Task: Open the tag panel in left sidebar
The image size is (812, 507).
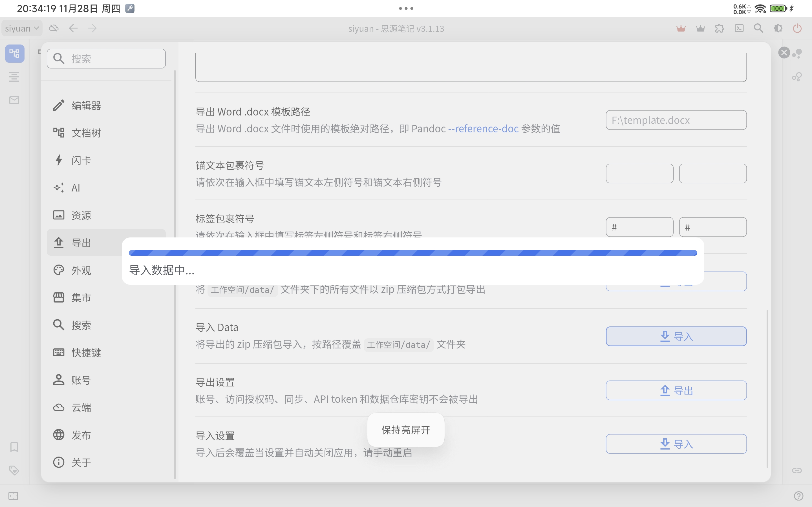Action: tap(14, 470)
